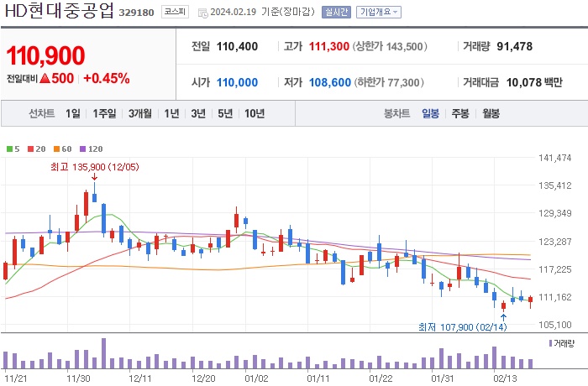Select the 3년 line chart tab
Viewport: 588px width, 386px height.
[198, 113]
